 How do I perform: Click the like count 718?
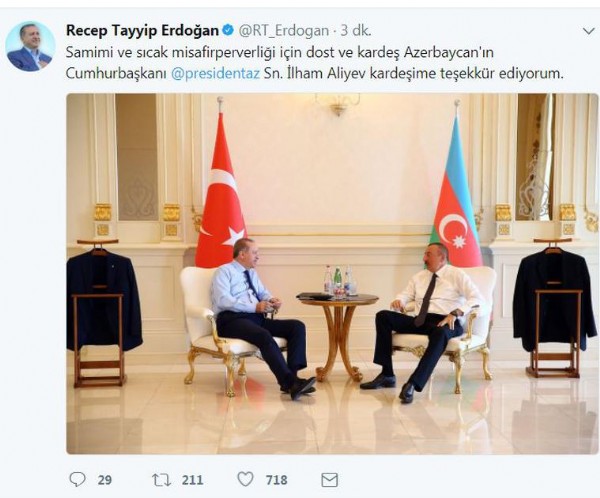[x=277, y=480]
